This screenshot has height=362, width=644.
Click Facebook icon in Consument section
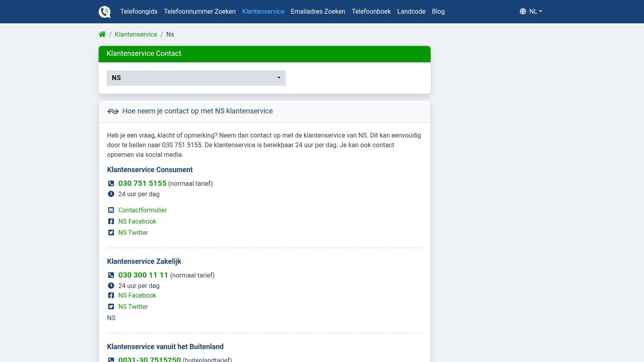click(111, 221)
